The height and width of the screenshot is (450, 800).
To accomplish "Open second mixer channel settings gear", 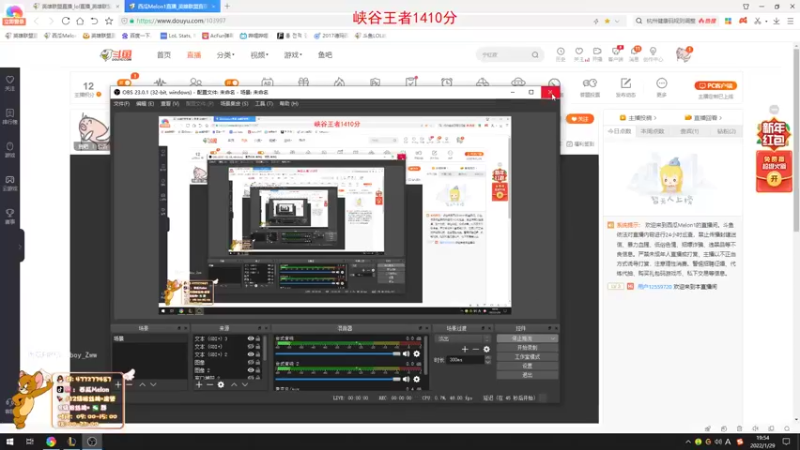I will [x=416, y=379].
